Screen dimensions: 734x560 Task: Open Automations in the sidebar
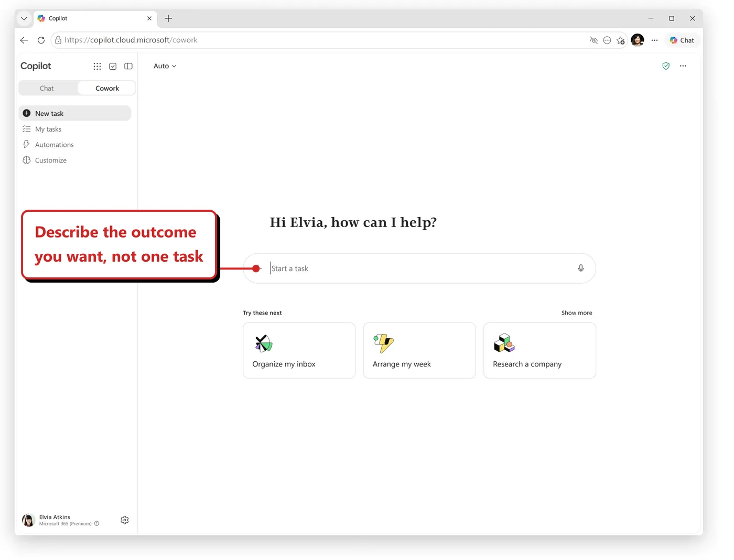[75, 145]
